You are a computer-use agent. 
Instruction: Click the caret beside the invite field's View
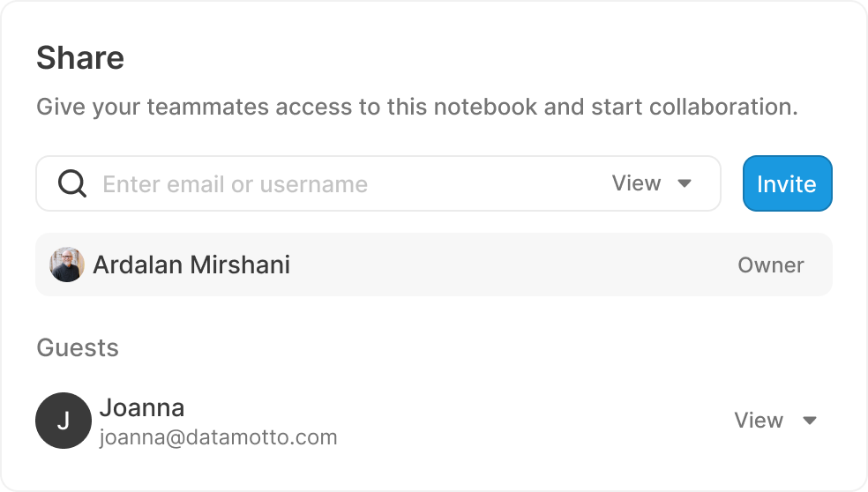tap(685, 183)
